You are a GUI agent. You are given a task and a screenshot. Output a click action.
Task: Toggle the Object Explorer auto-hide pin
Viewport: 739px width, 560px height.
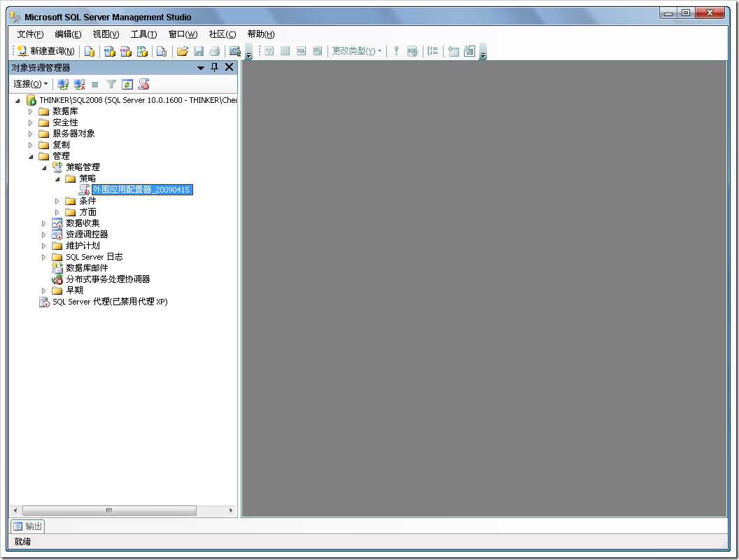pos(214,67)
